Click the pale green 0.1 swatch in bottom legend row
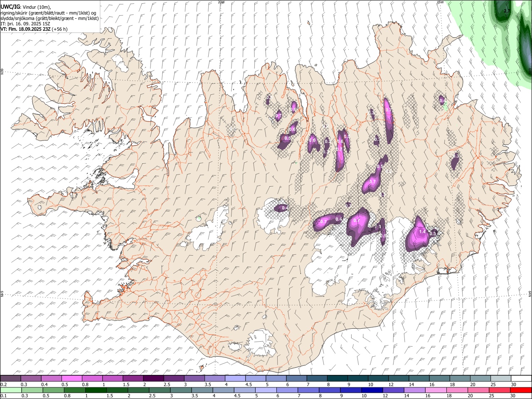The height and width of the screenshot is (399, 532). tap(11, 390)
